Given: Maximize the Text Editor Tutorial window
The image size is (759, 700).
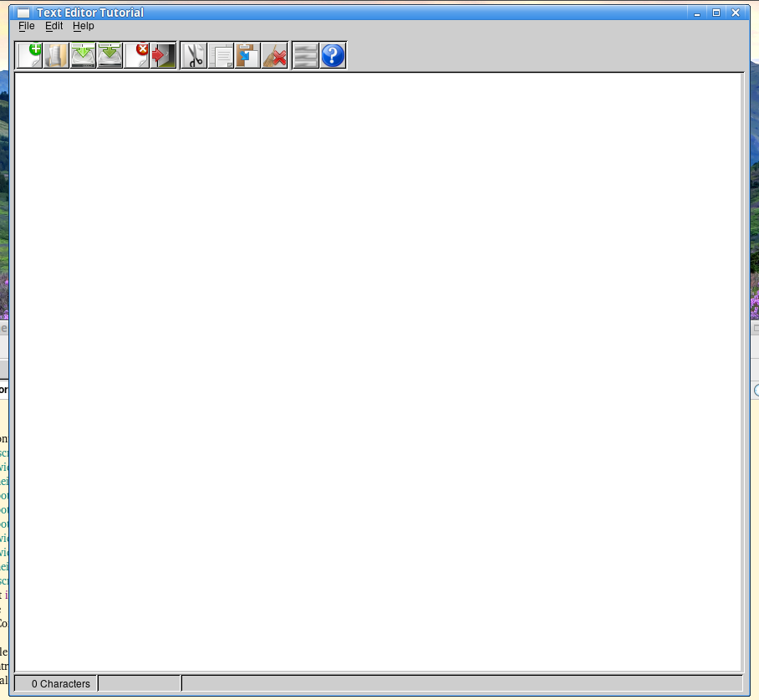Looking at the screenshot, I should pos(716,13).
